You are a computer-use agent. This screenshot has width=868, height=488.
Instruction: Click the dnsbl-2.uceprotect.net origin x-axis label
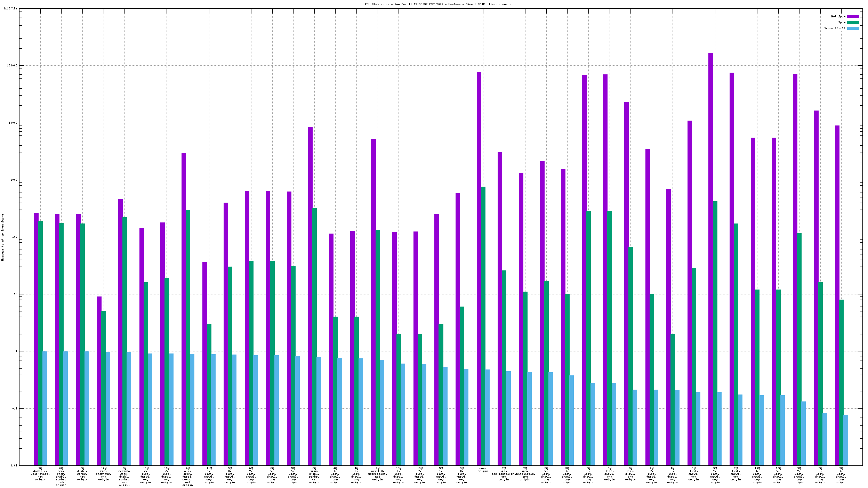pos(40,474)
